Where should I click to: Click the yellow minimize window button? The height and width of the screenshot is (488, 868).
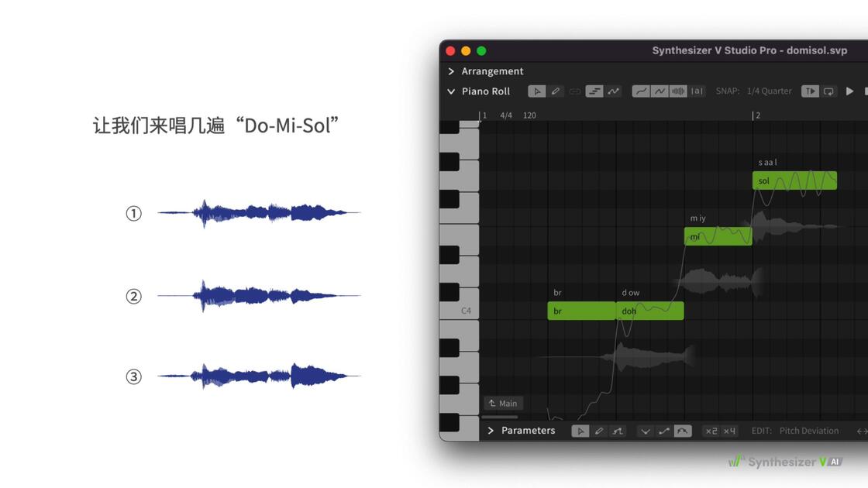click(x=466, y=51)
